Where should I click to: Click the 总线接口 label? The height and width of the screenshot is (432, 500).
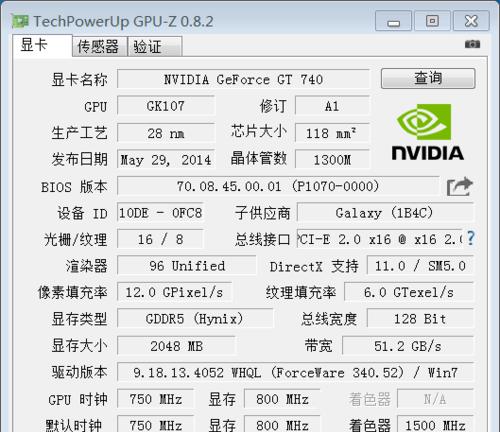point(262,240)
